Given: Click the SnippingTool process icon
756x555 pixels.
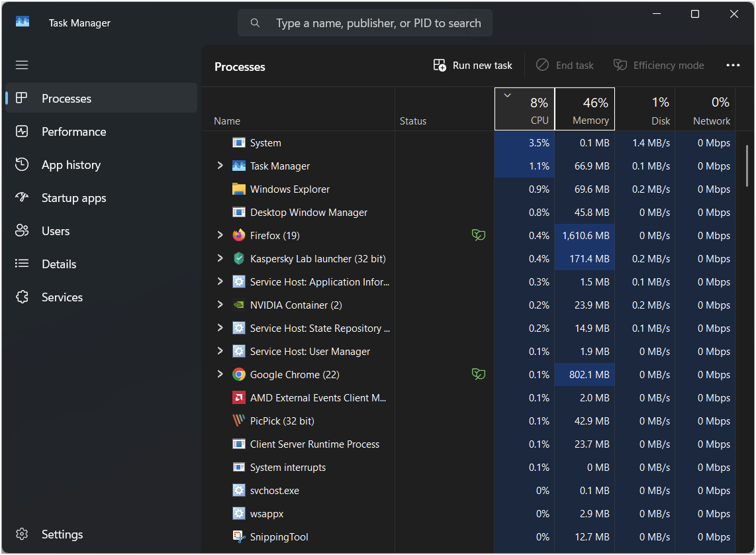Looking at the screenshot, I should pyautogui.click(x=239, y=536).
